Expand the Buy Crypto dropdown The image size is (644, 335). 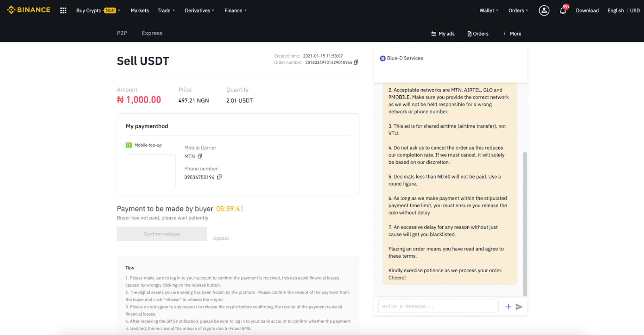click(x=98, y=10)
